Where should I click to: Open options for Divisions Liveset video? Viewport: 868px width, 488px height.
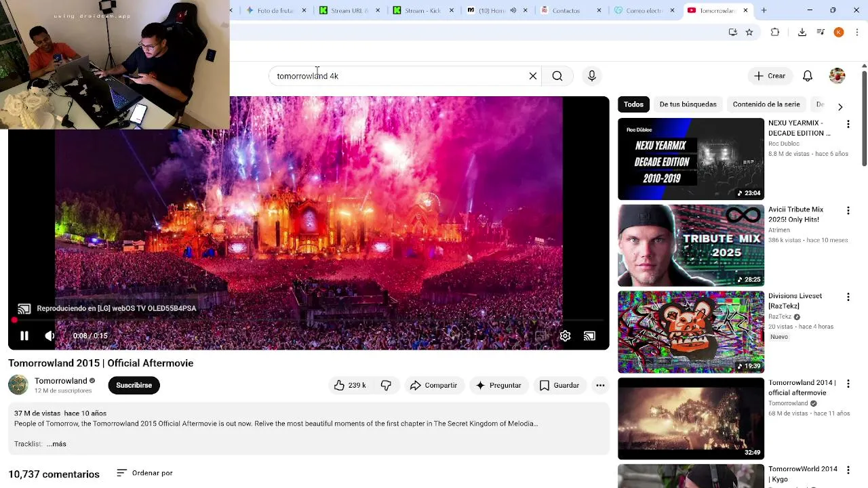coord(848,297)
